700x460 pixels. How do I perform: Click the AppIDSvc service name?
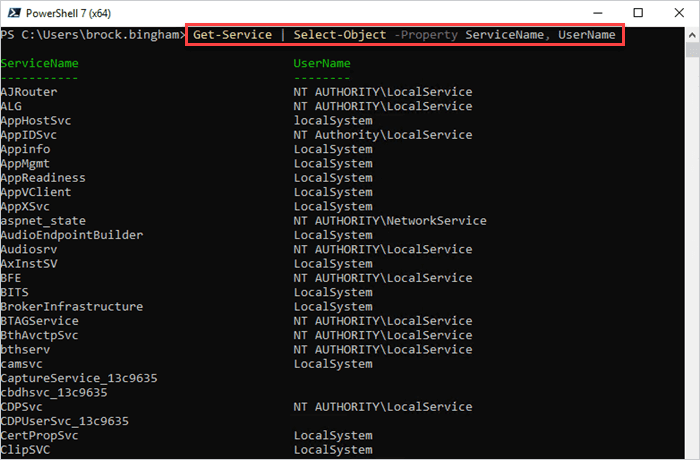29,135
